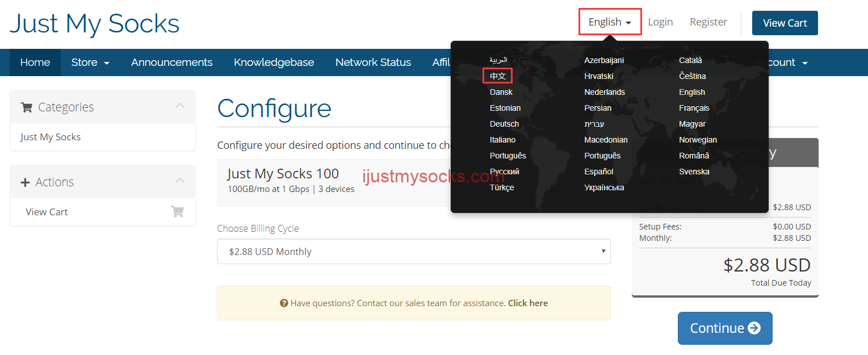Choose Estonian in the language menu
This screenshot has height=355, width=868.
click(505, 108)
